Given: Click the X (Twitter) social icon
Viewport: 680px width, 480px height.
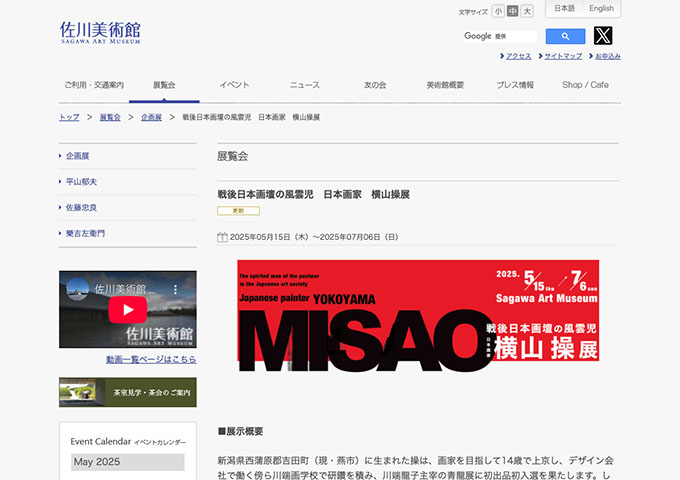Looking at the screenshot, I should point(603,36).
